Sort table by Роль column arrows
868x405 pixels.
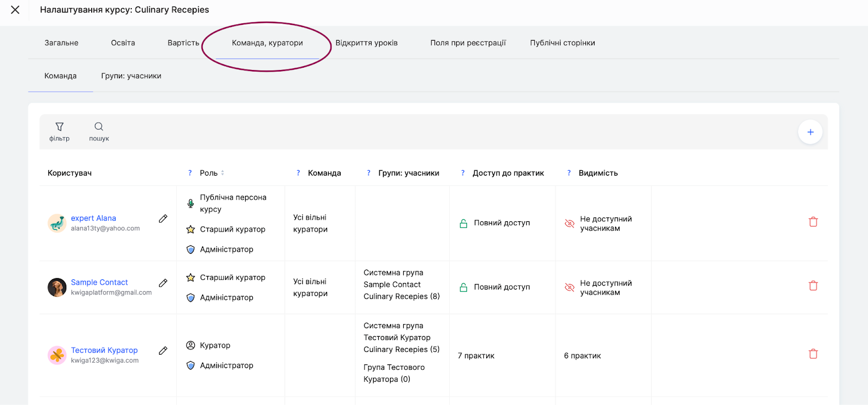(222, 173)
